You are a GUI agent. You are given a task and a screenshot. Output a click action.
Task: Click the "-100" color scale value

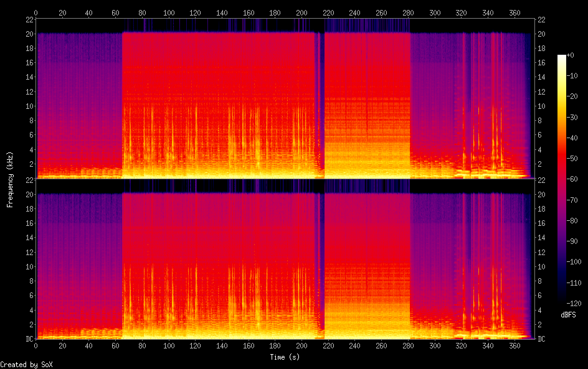pyautogui.click(x=574, y=262)
